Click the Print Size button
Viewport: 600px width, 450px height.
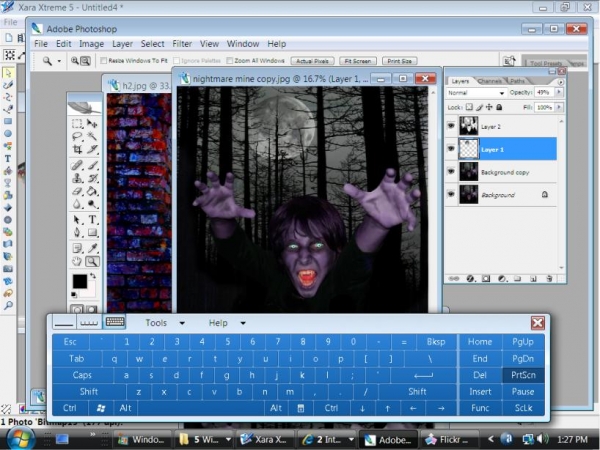399,61
